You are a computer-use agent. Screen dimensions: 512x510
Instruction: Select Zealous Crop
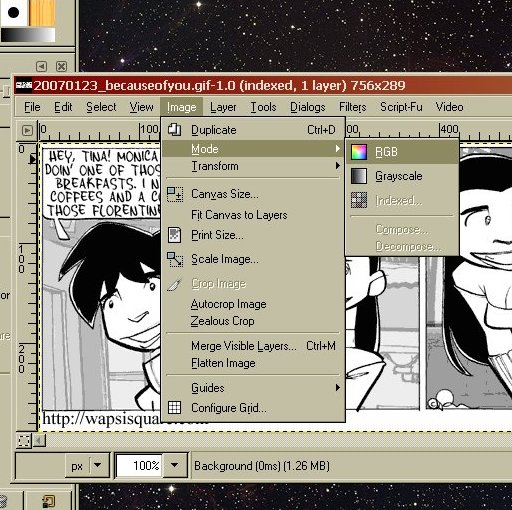pos(253,321)
